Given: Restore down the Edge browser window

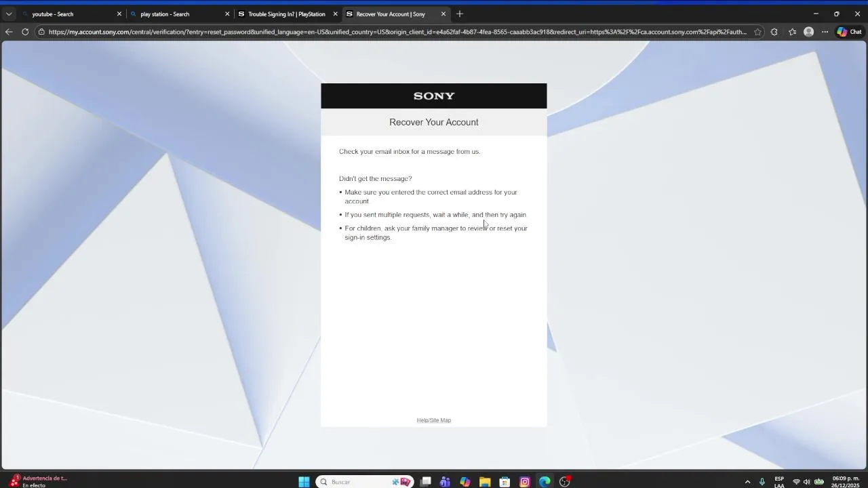Looking at the screenshot, I should (x=836, y=14).
